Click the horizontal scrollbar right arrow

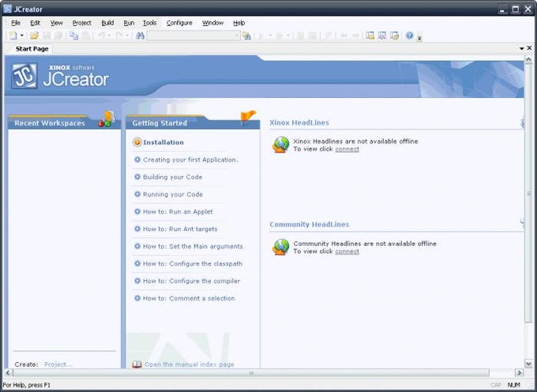(520, 372)
